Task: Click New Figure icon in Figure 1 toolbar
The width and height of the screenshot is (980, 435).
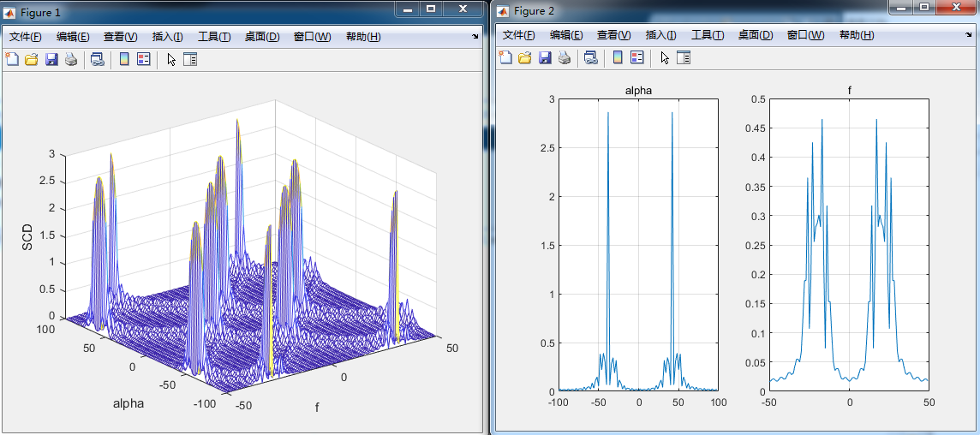Action: coord(12,59)
